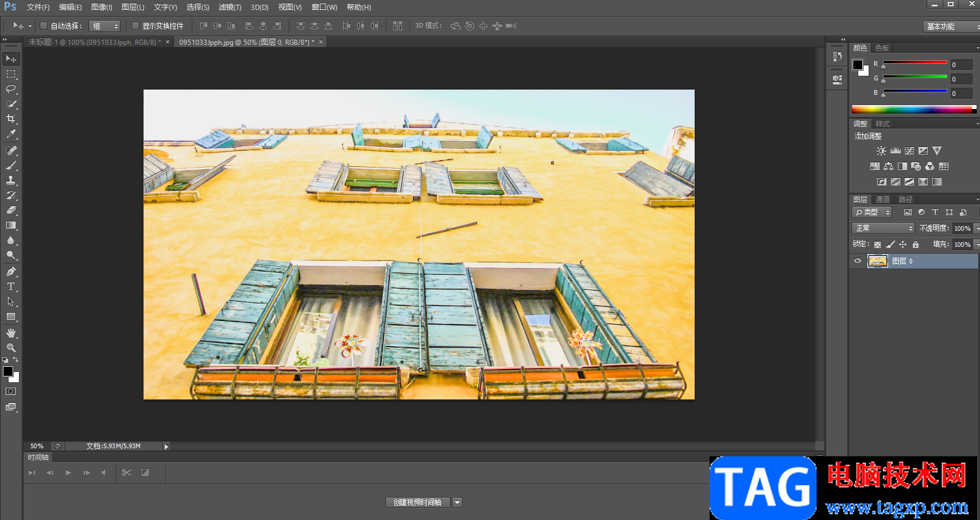The width and height of the screenshot is (980, 520).
Task: Hide 图层 0 using the eye icon
Action: pos(858,261)
